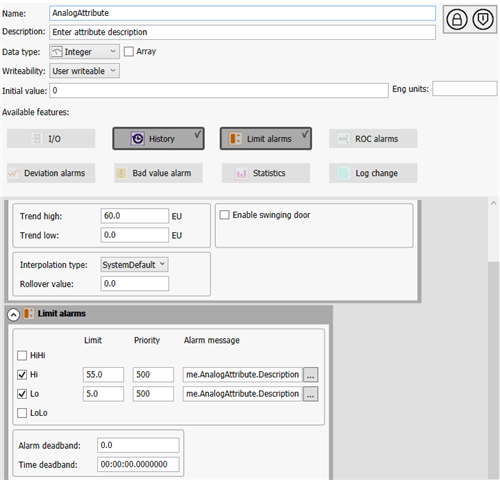Toggle the History feature button
Screen dimensions: 500x480
pyautogui.click(x=158, y=138)
